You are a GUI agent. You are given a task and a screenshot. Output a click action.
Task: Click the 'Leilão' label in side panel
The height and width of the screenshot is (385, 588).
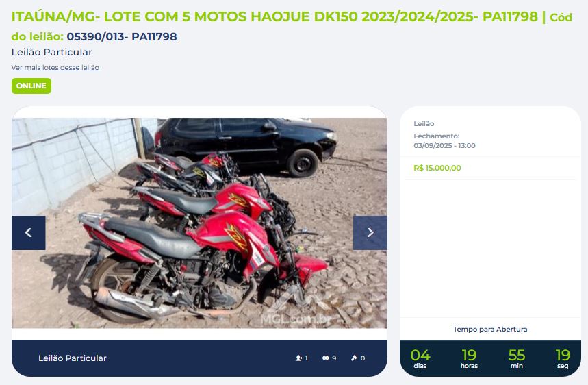pos(424,123)
